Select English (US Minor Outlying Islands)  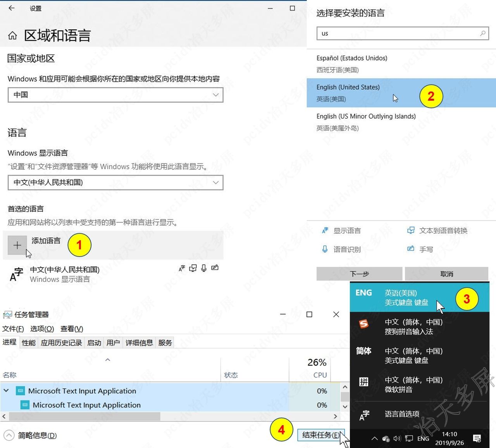(x=401, y=122)
